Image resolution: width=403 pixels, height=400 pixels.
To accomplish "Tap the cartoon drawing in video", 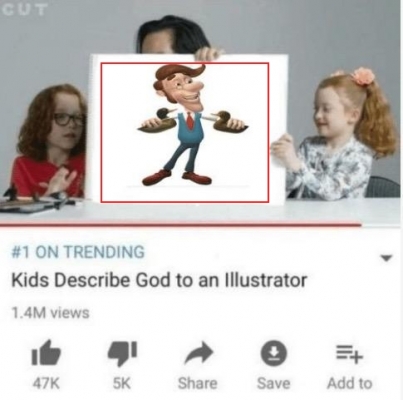I will coord(185,132).
